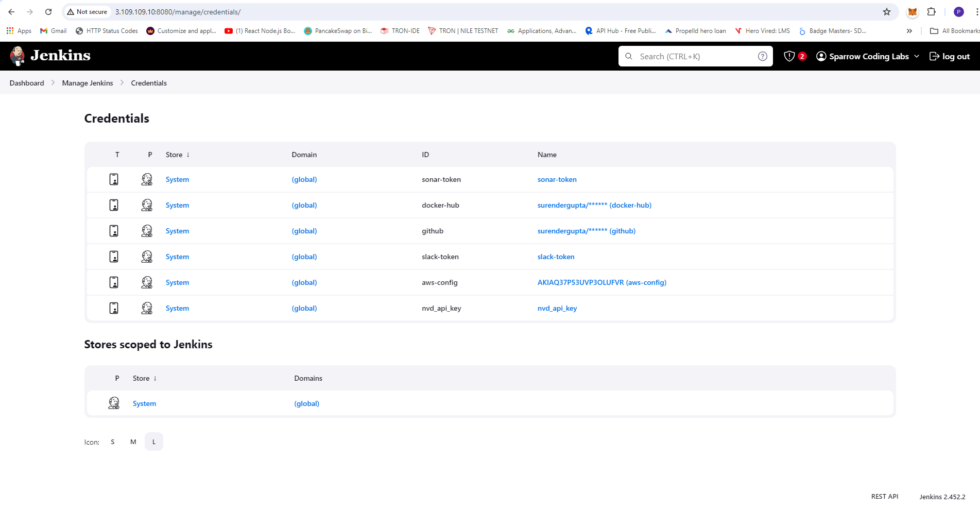
Task: Sort the stores table by Store column
Action: [145, 378]
